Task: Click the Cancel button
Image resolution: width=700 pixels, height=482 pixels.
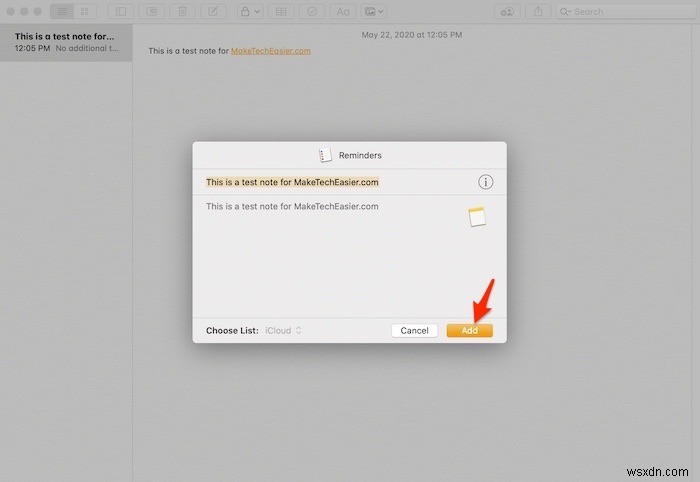Action: pos(414,330)
